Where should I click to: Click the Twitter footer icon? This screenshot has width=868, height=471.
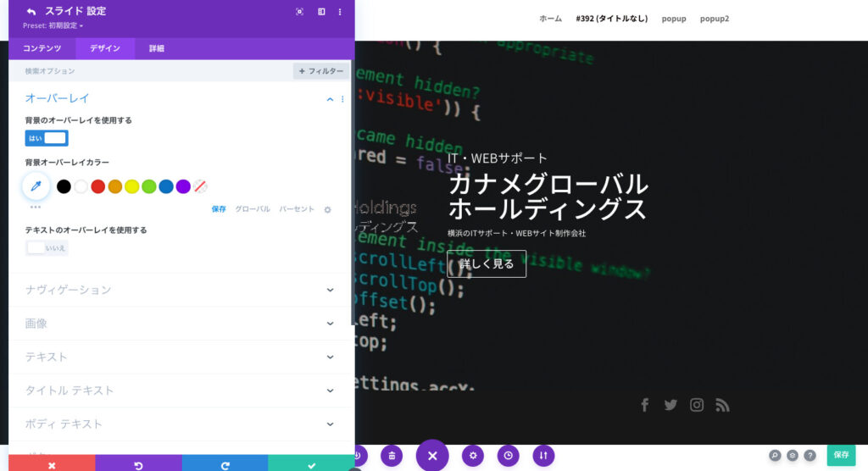coord(670,405)
